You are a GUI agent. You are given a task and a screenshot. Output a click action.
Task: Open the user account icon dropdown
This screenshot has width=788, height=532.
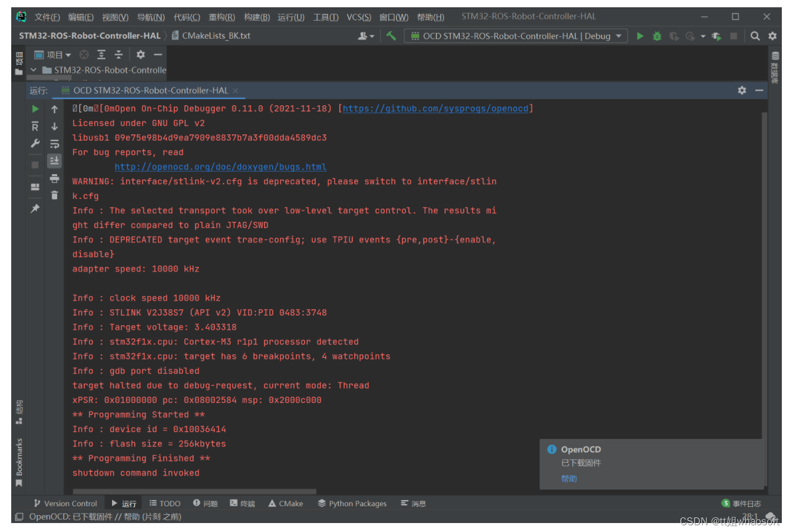(366, 36)
